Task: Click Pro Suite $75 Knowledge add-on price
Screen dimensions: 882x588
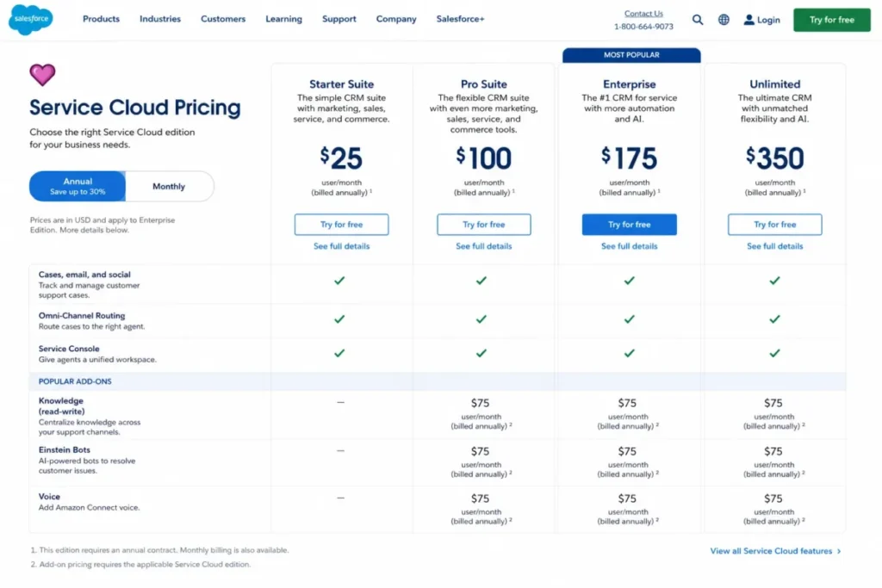Action: click(x=480, y=403)
